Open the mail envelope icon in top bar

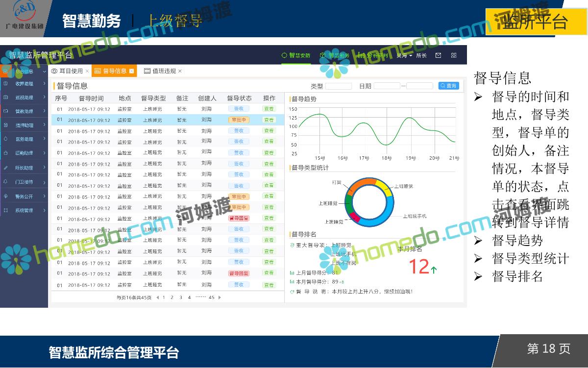(x=438, y=55)
